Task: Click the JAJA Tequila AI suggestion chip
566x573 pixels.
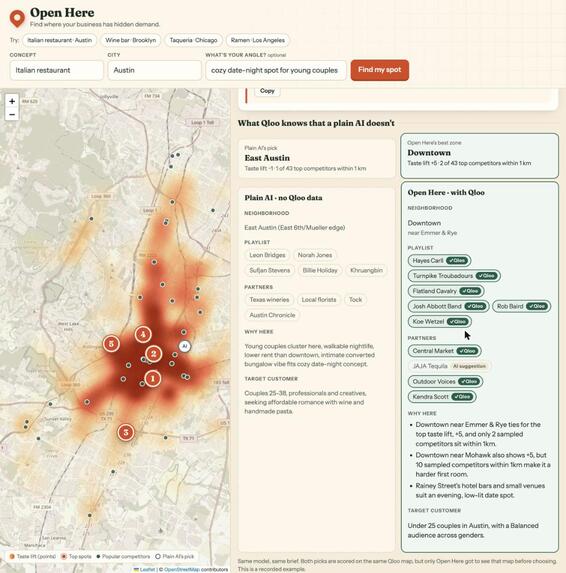Action: click(449, 366)
